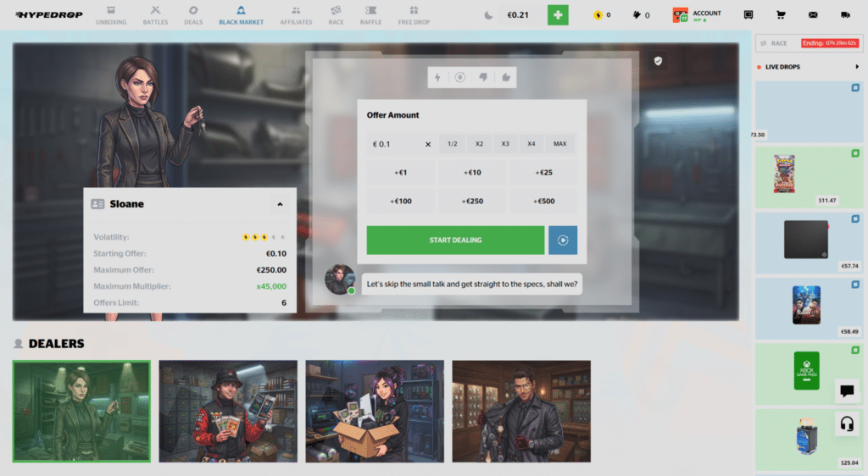The image size is (868, 476).
Task: Click the box icon on the €58.49 drop
Action: pyautogui.click(x=855, y=285)
